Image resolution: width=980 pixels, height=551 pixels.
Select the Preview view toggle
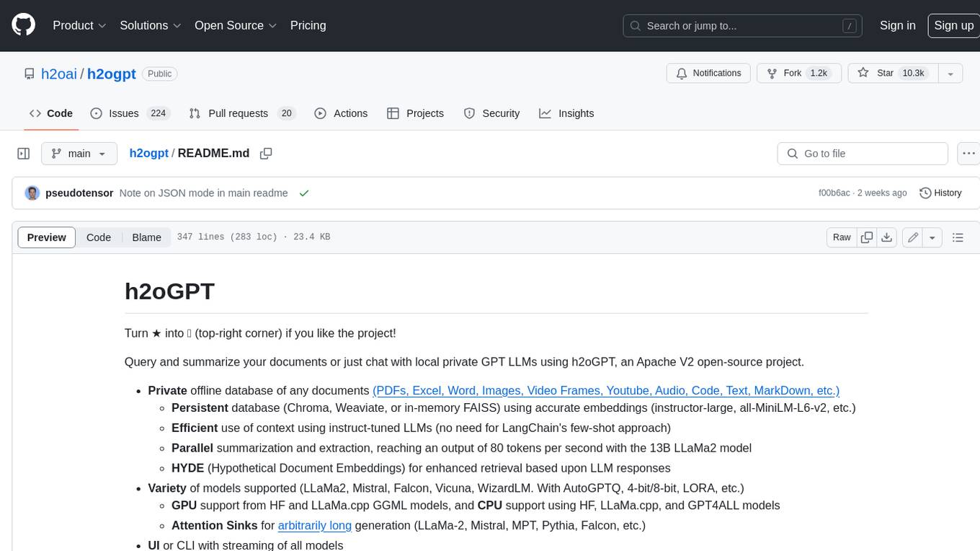(47, 237)
